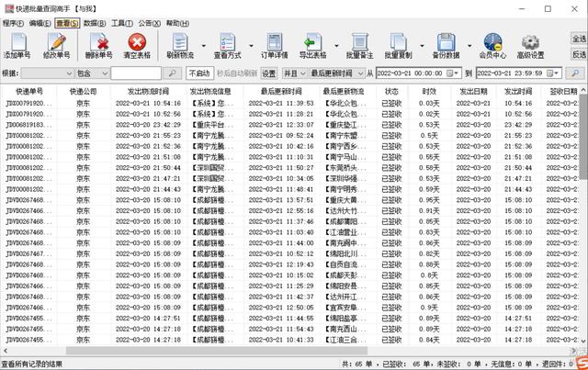Sort by 发出物流时间 column header
Screen dimensions: 588x370
[148, 91]
